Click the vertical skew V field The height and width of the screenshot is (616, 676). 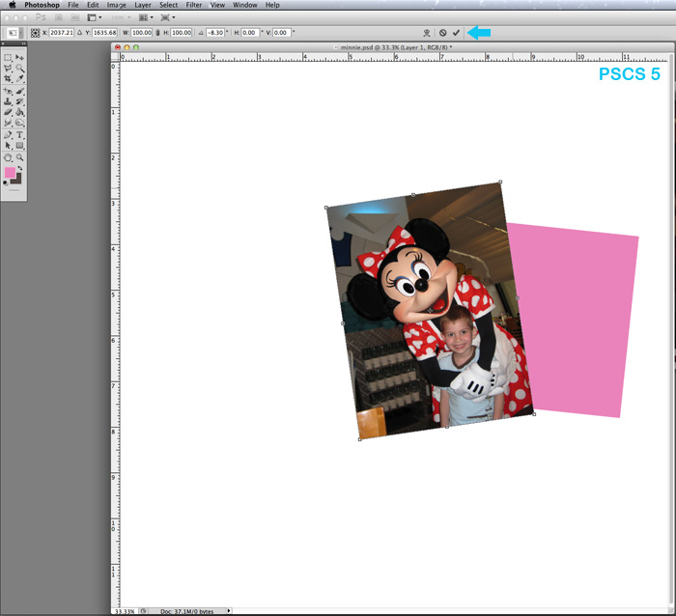[x=282, y=33]
